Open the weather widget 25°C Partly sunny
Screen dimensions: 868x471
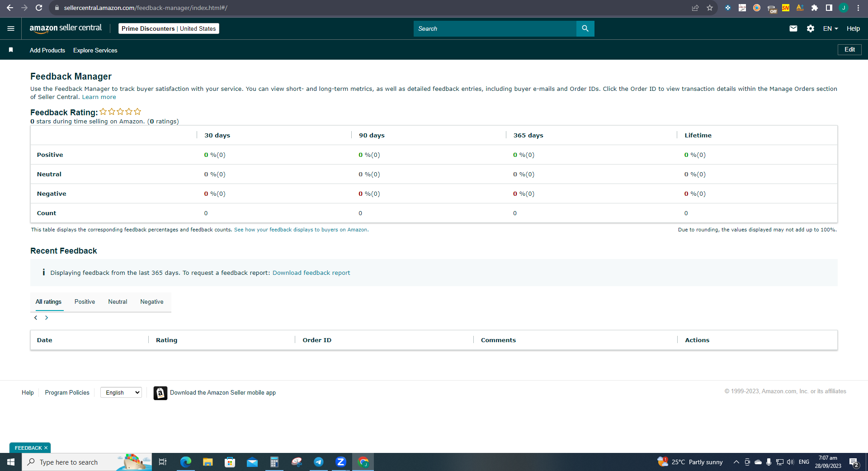690,462
